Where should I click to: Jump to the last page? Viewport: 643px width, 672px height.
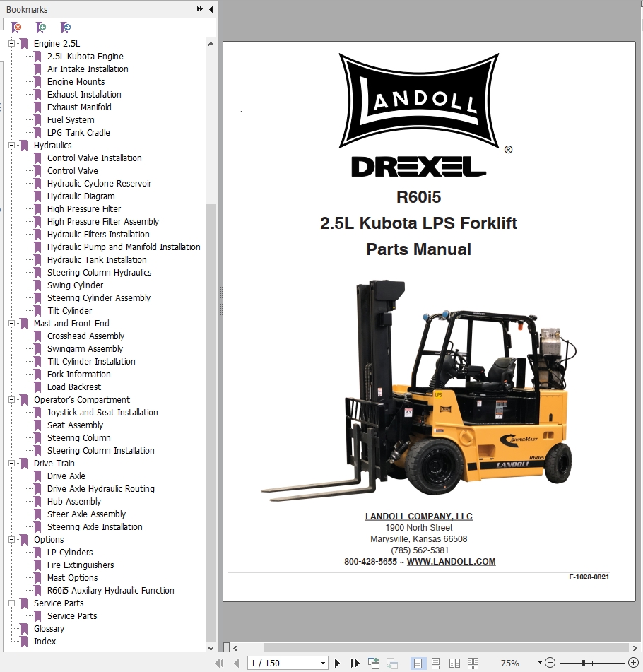coord(355,663)
